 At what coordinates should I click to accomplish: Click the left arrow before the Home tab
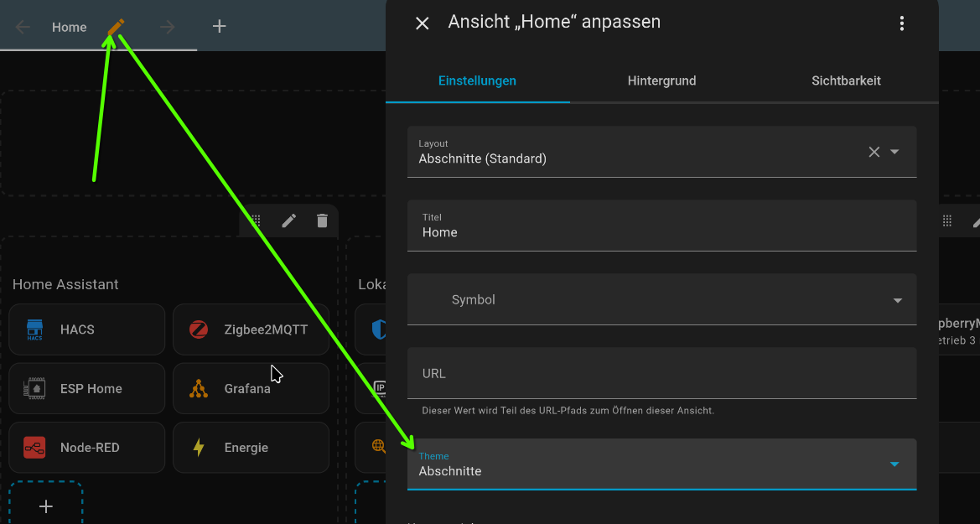point(23,27)
